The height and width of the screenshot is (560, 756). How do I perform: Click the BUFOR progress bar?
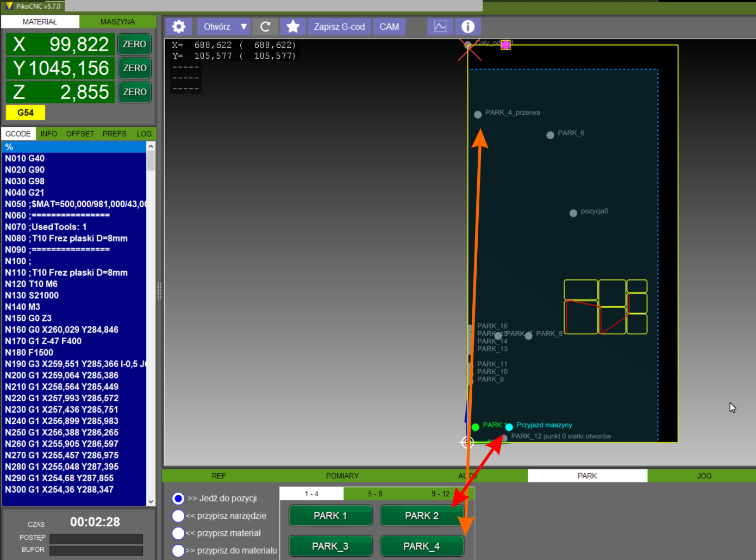click(96, 550)
